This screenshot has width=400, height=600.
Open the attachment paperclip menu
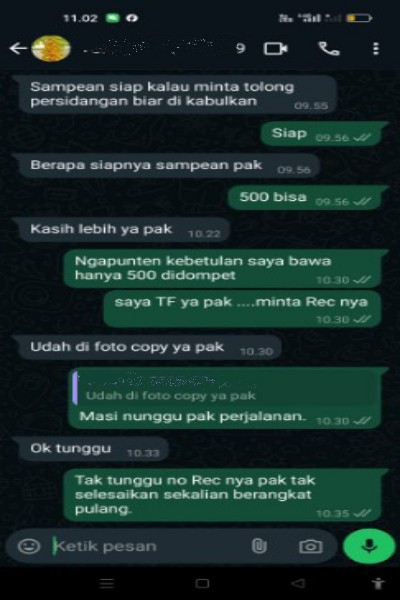point(259,546)
